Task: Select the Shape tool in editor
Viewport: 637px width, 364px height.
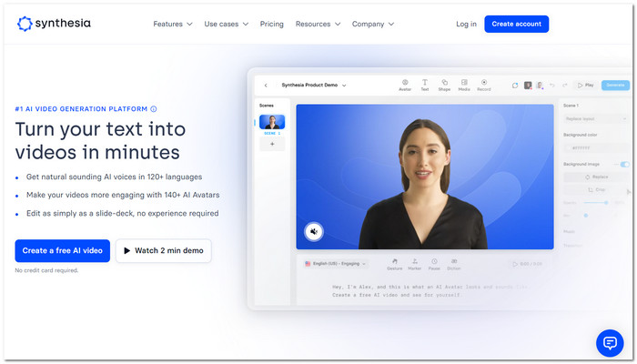Action: pos(444,86)
